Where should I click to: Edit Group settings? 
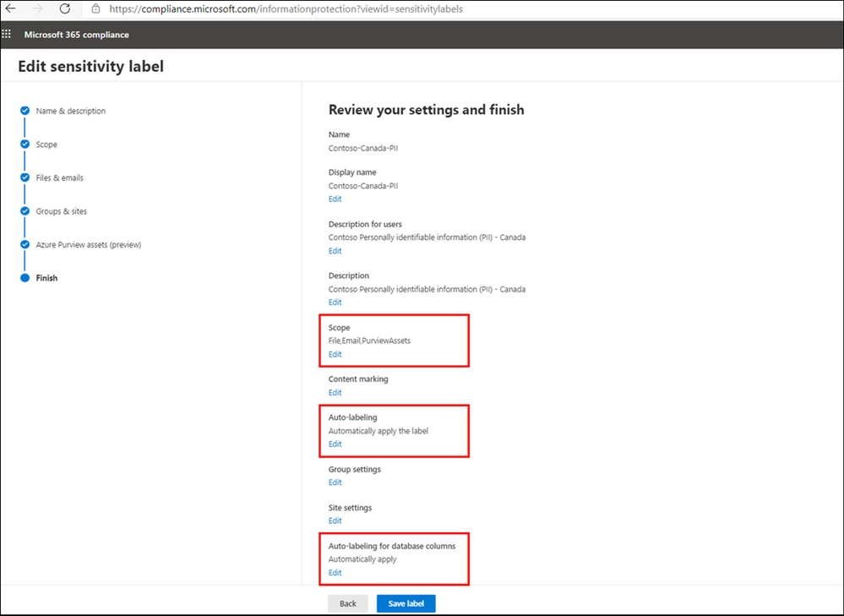(335, 482)
